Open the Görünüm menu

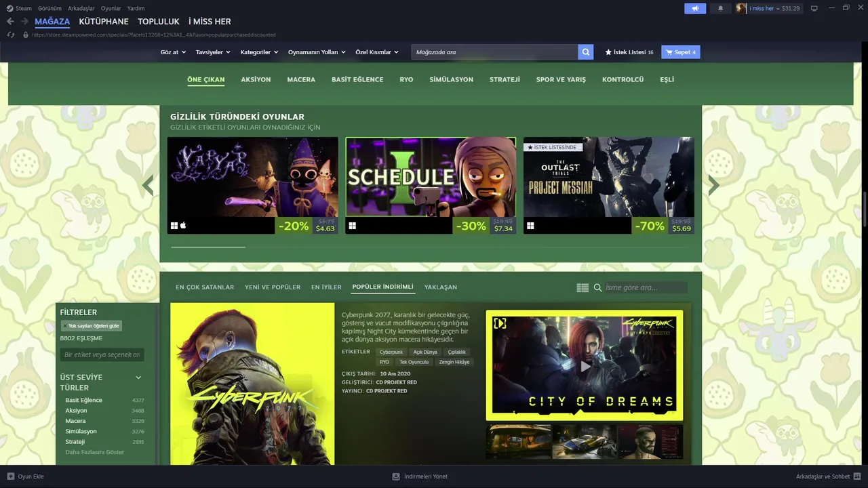(x=50, y=8)
